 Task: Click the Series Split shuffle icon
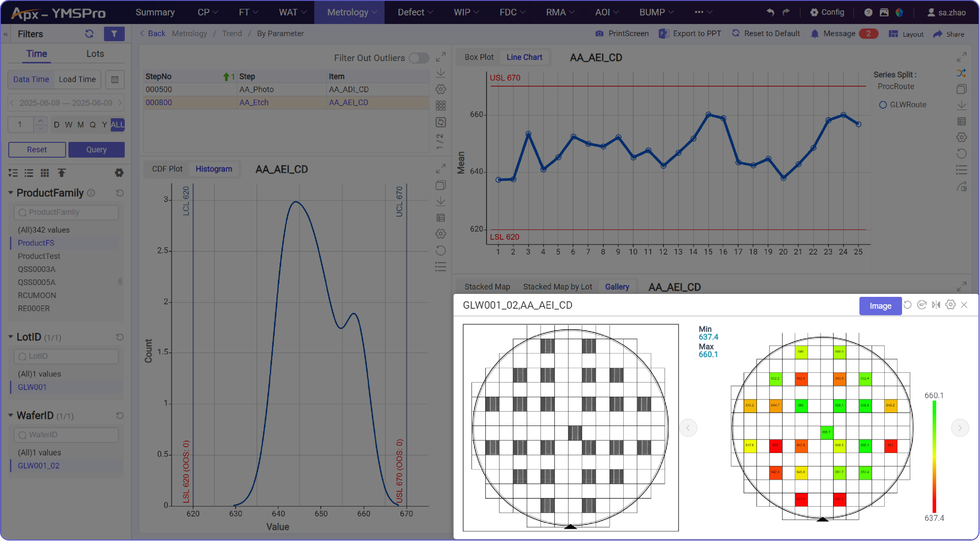click(961, 73)
